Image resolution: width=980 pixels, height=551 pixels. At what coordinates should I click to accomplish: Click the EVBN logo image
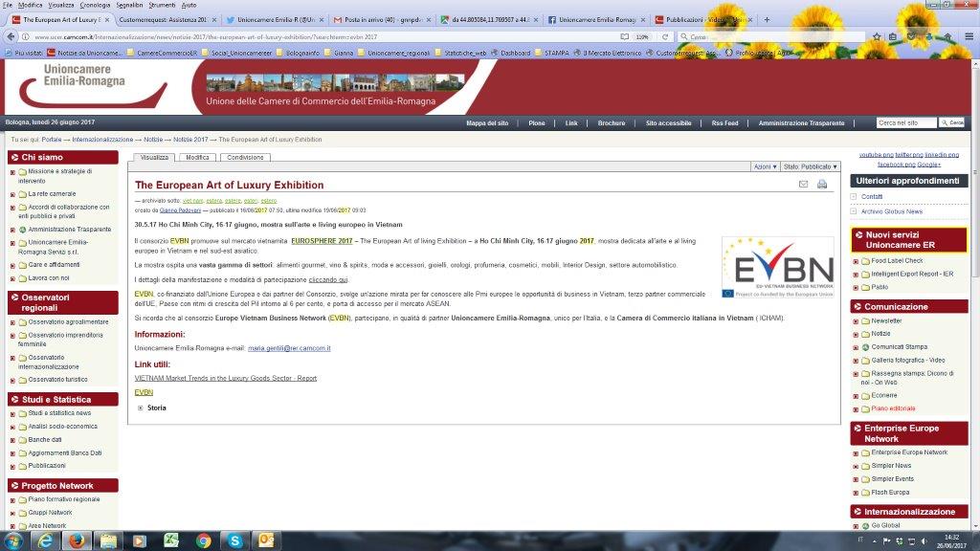(x=776, y=267)
